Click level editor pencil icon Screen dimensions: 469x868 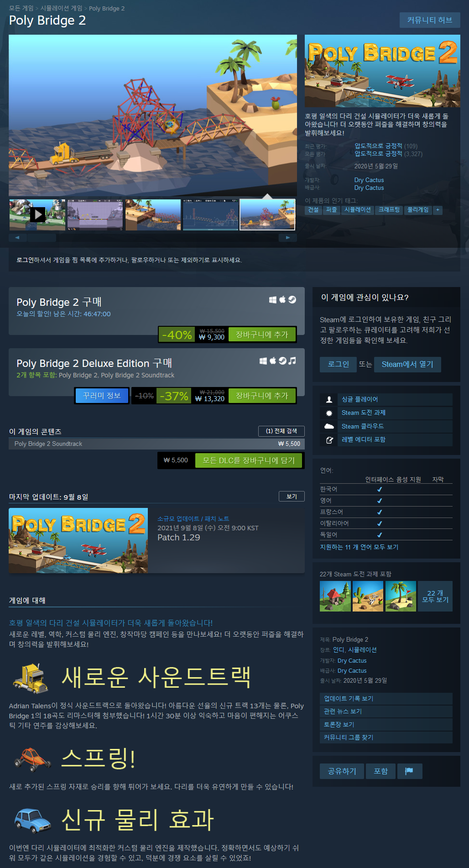pyautogui.click(x=329, y=440)
